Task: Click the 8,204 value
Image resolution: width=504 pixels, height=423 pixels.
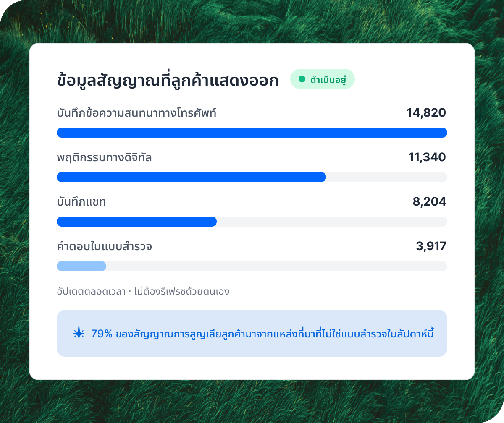Action: (x=429, y=202)
